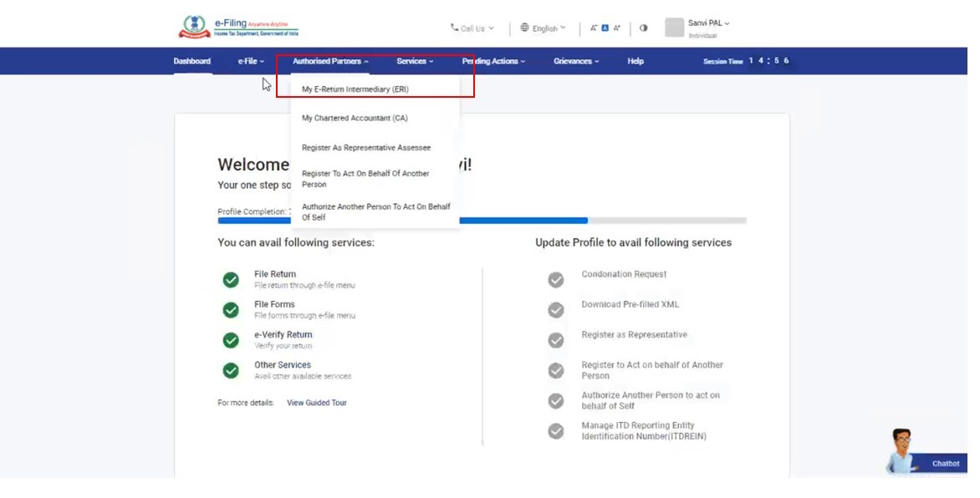Click the green check beside e-Verify Return

pyautogui.click(x=231, y=340)
